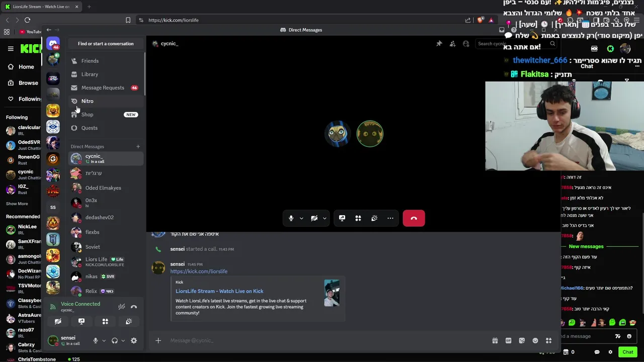Turn on camera in call controls
This screenshot has height=362, width=644.
314,218
